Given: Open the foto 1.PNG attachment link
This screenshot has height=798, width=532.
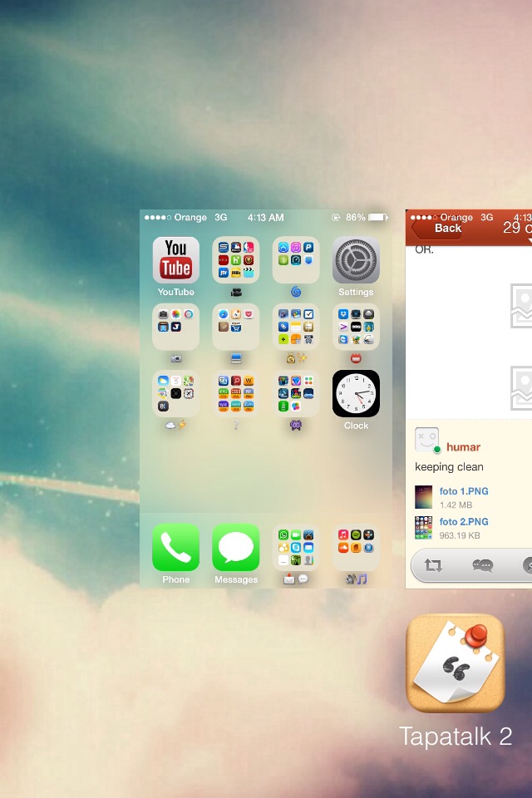Looking at the screenshot, I should pos(464,491).
